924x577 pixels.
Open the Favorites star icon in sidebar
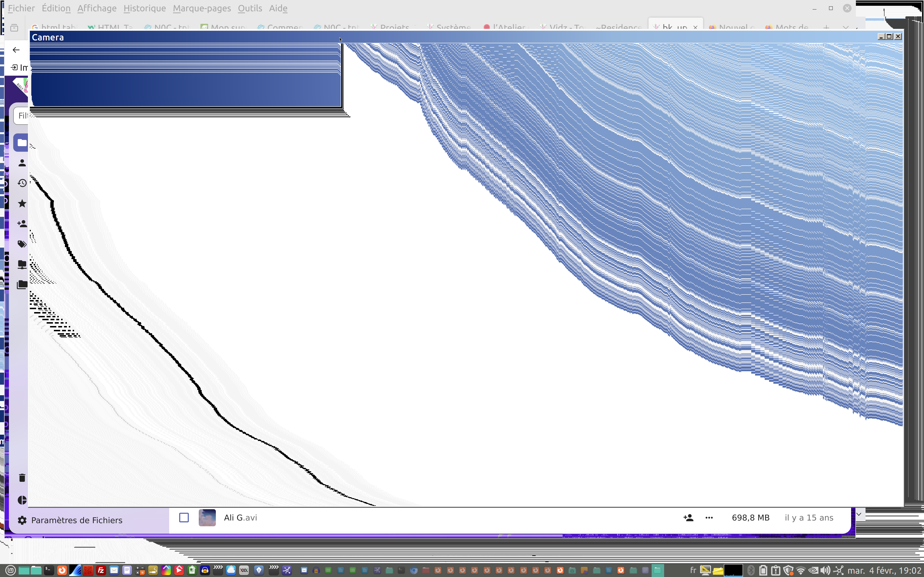click(22, 203)
